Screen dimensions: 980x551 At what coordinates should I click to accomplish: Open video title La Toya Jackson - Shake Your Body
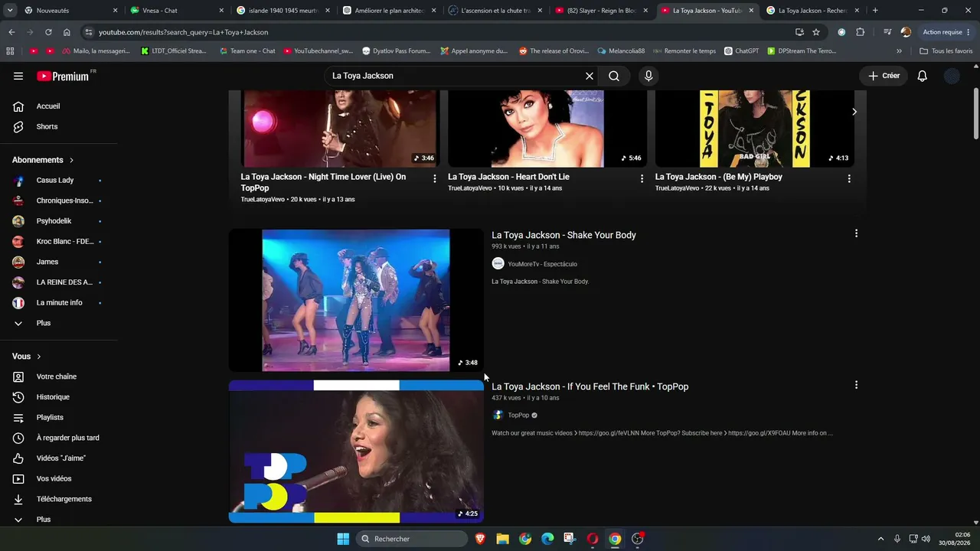(x=563, y=235)
